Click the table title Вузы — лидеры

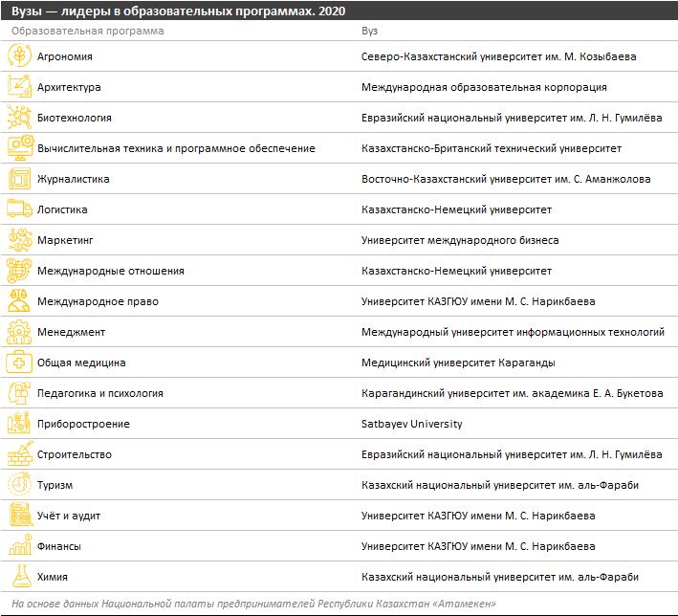[177, 11]
